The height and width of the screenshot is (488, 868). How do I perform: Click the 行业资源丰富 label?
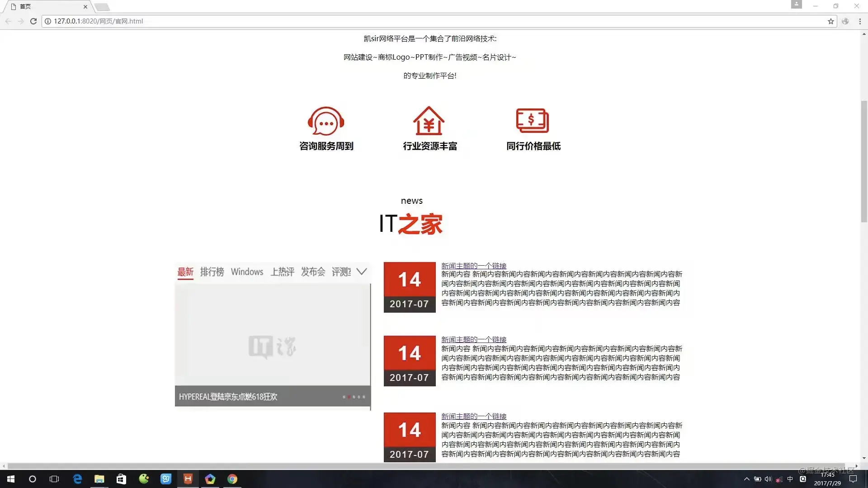tap(430, 146)
